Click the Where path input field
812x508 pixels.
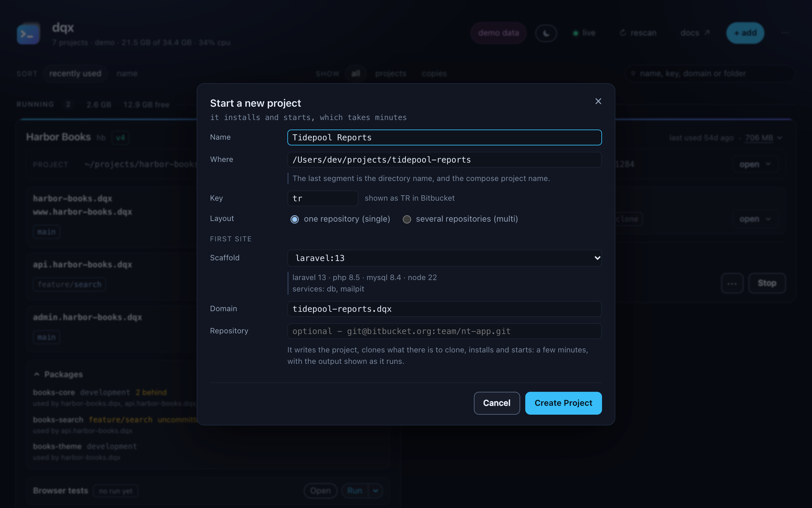pyautogui.click(x=444, y=160)
